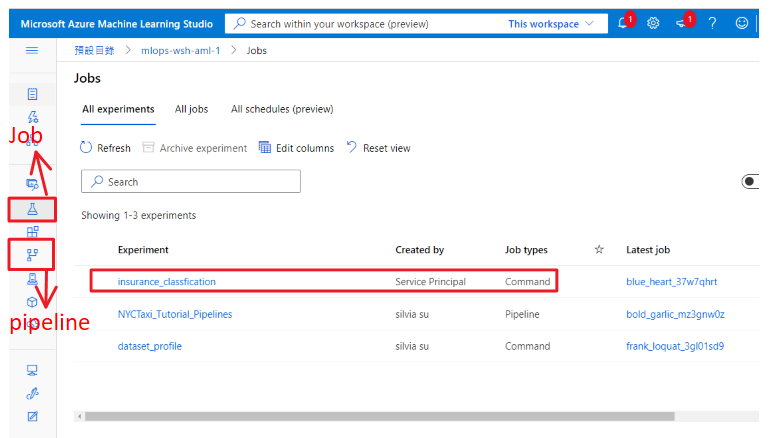Open feedback smiley icon
This screenshot has width=784, height=438.
tap(742, 23)
